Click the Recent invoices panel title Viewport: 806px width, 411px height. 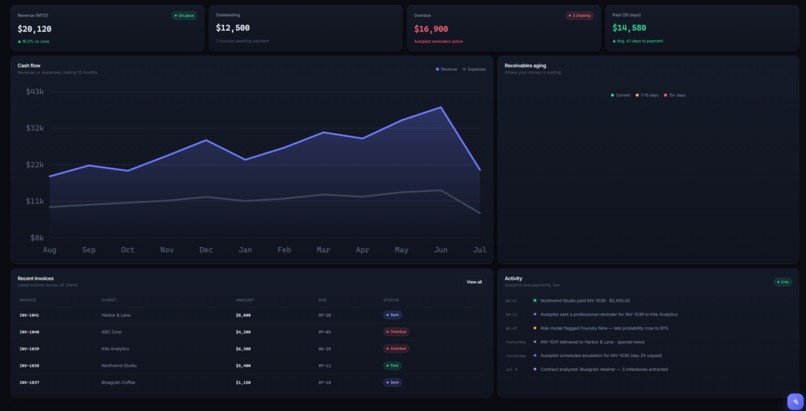35,278
